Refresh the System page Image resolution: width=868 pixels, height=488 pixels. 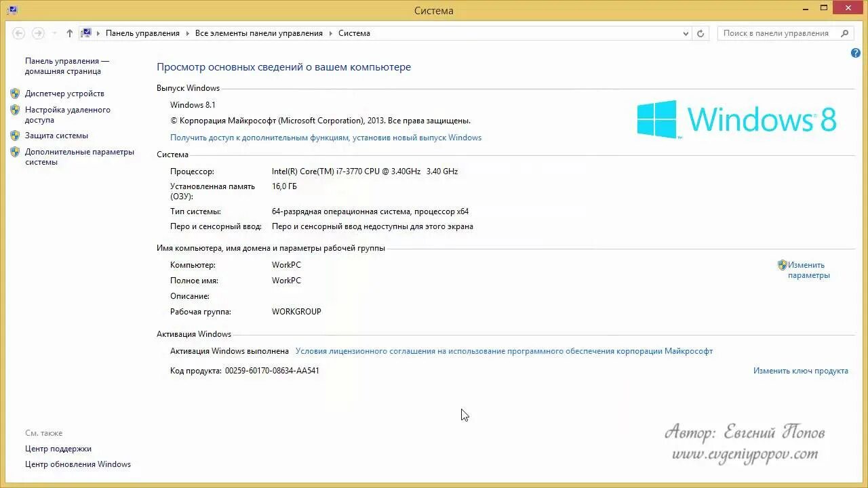point(701,33)
